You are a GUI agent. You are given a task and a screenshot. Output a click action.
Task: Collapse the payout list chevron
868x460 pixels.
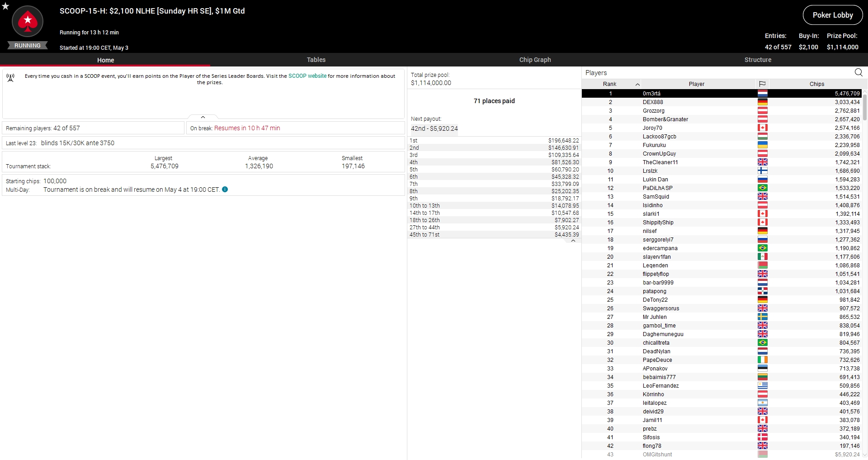pyautogui.click(x=573, y=241)
